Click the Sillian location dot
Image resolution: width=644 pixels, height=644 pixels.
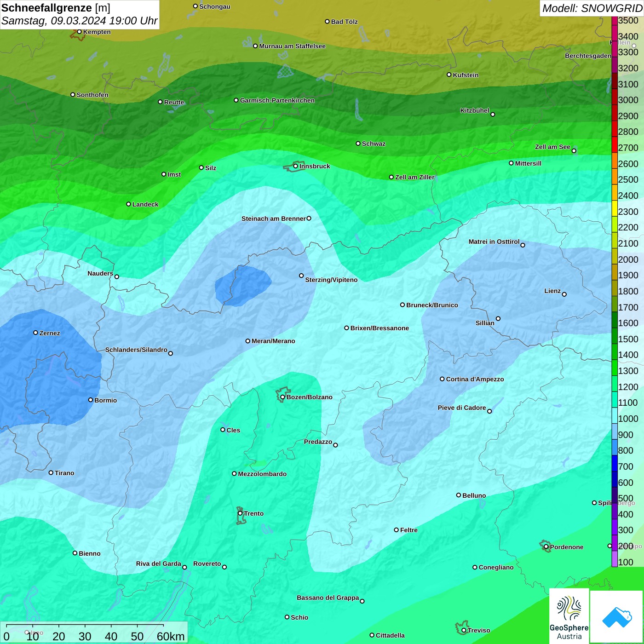[x=498, y=318]
